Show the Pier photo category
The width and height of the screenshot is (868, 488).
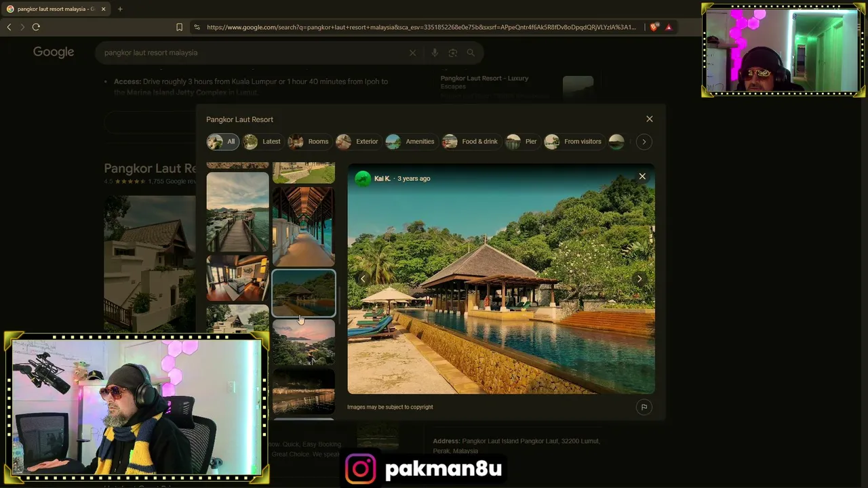point(521,142)
